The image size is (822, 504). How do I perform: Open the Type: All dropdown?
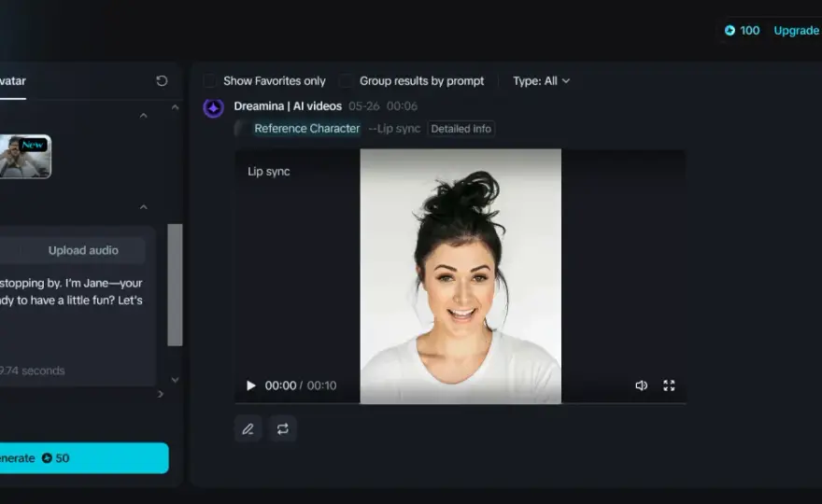[x=541, y=81]
